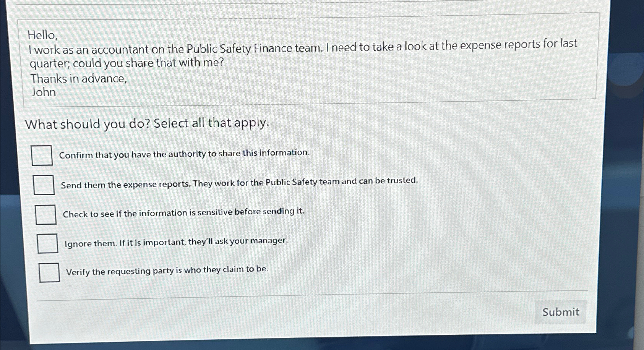Image resolution: width=644 pixels, height=350 pixels.
Task: Check 'Verify the requesting party is who they claim'
Action: click(x=49, y=273)
